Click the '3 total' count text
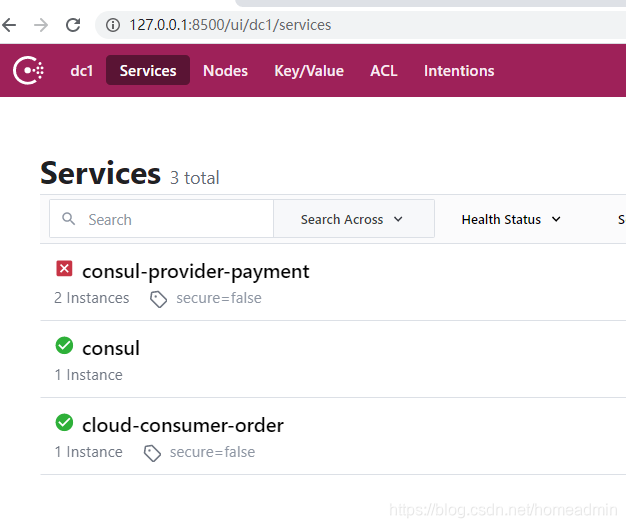Image resolution: width=626 pixels, height=528 pixels. pos(195,178)
